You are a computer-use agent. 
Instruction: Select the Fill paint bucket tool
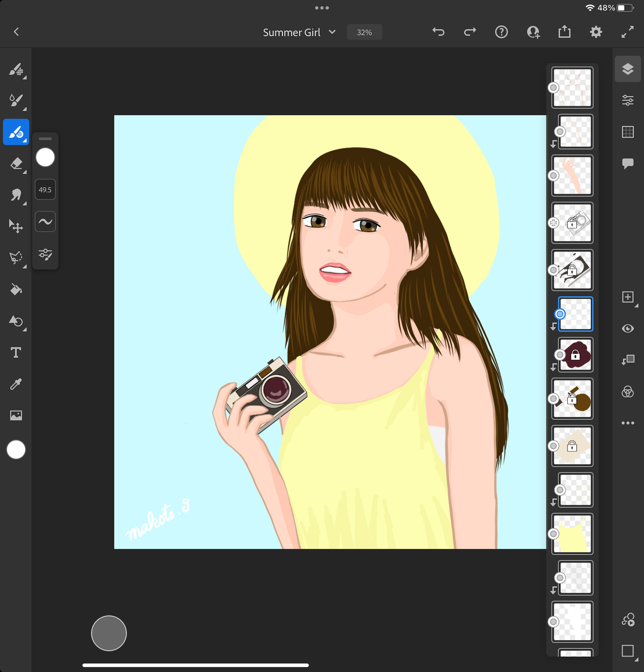[16, 290]
